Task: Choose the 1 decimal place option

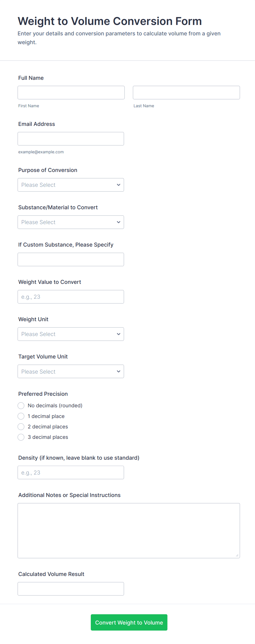Action: (x=21, y=416)
